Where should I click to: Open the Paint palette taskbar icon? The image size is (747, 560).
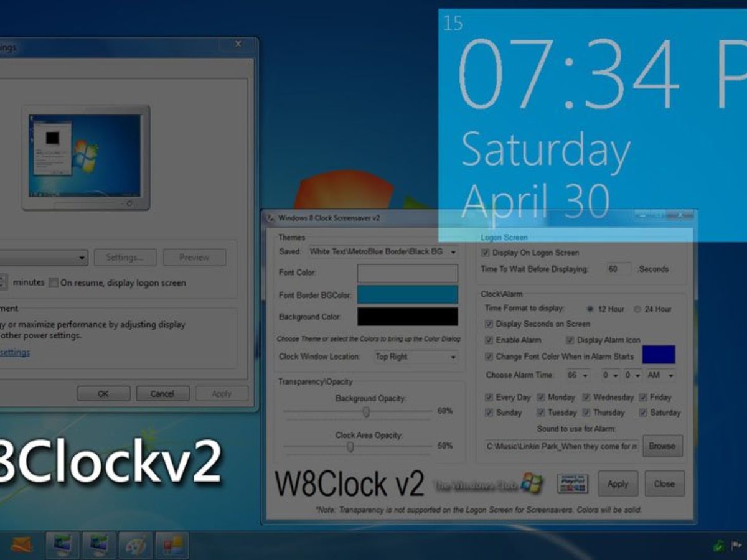coord(136,545)
